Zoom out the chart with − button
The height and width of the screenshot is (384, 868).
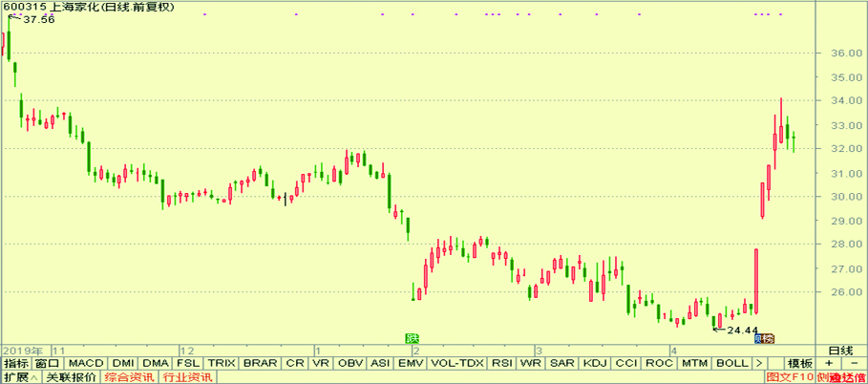click(x=855, y=364)
